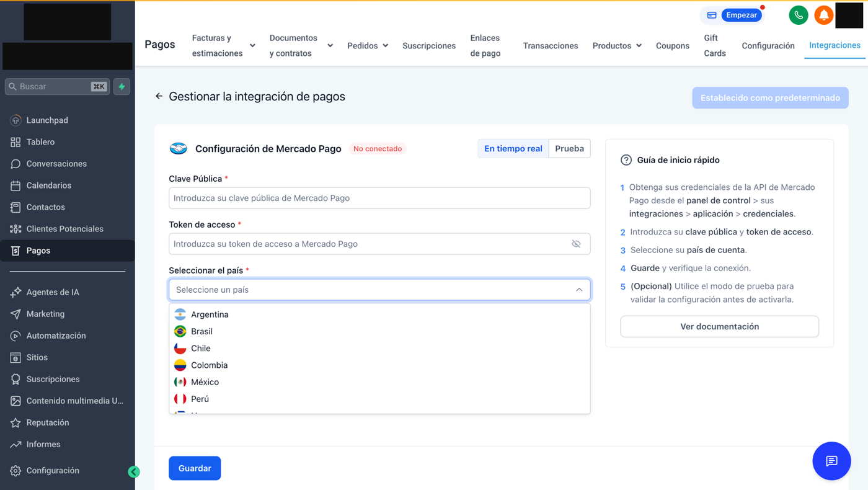
Task: Select Colombia from country list
Action: [x=379, y=365]
